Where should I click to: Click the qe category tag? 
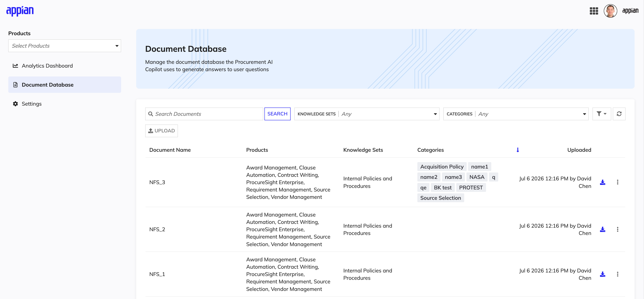point(423,188)
